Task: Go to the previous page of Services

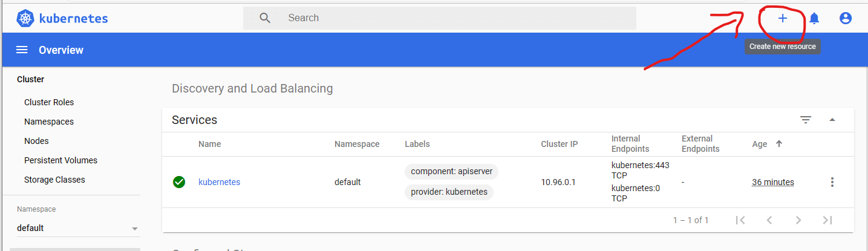Action: pos(769,220)
